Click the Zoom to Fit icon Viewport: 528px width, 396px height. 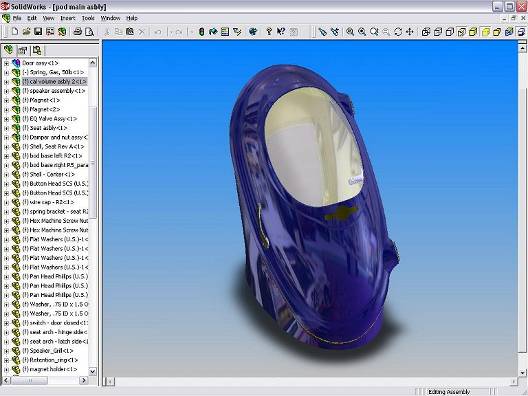click(350, 32)
